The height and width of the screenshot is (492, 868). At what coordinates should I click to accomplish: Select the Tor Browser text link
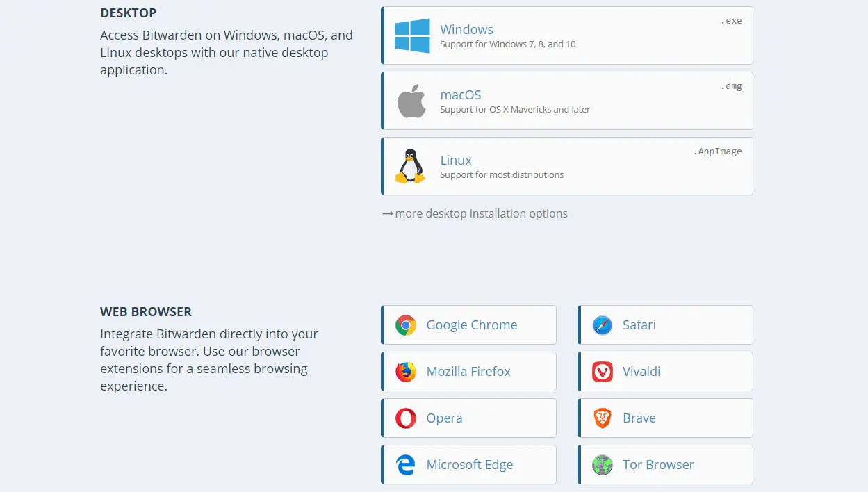pyautogui.click(x=658, y=465)
